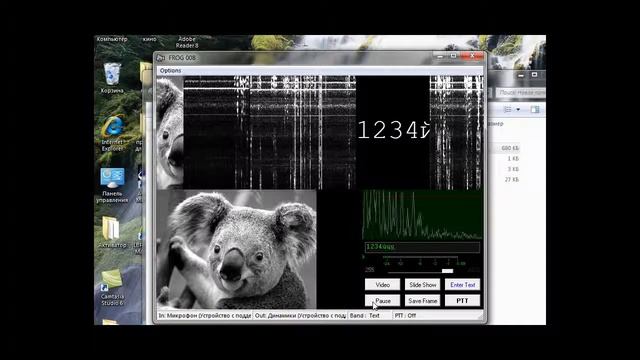
Task: Click the Pause button
Action: 382,301
